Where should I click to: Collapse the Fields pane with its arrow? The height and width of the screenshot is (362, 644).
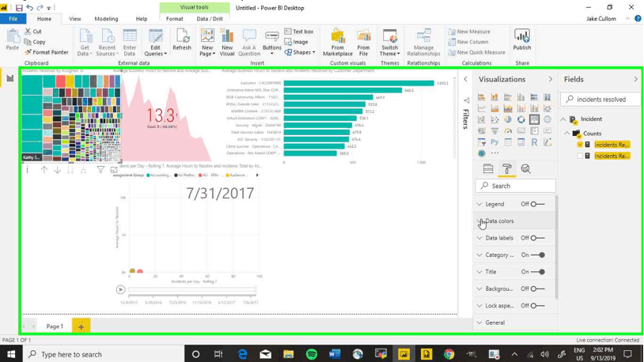[635, 79]
